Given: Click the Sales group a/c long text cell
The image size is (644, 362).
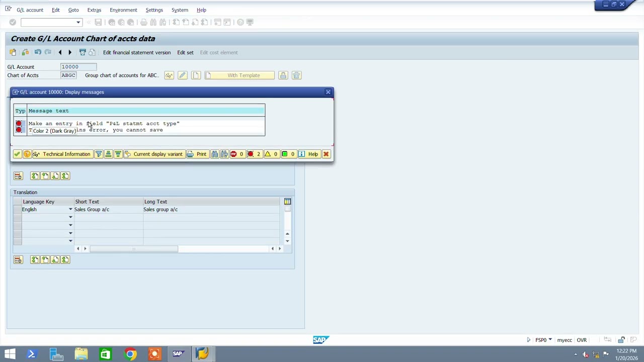Looking at the screenshot, I should point(211,210).
